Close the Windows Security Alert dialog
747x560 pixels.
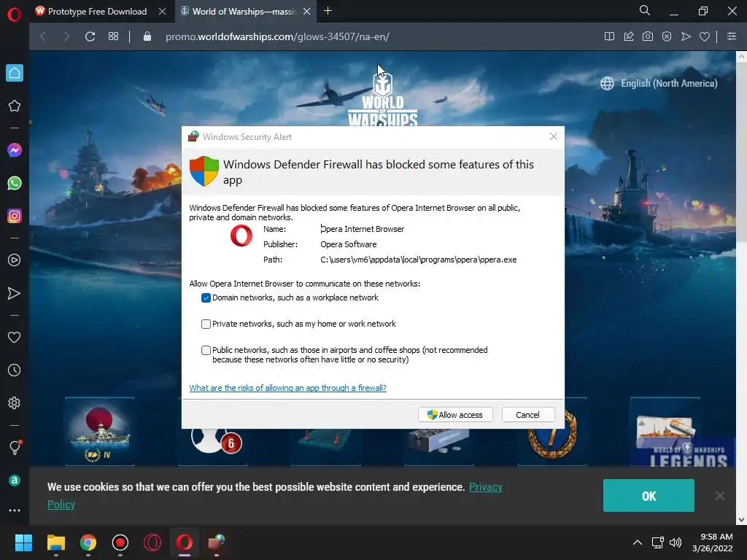tap(553, 136)
